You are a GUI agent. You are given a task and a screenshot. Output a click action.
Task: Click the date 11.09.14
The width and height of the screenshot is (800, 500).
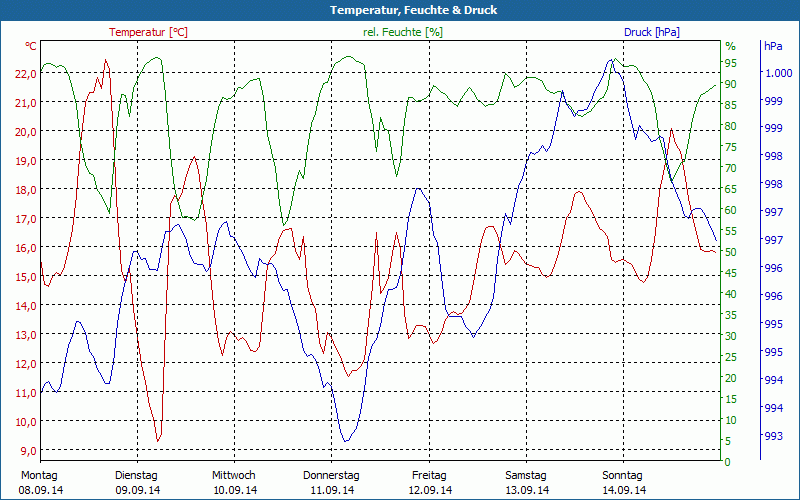(333, 490)
